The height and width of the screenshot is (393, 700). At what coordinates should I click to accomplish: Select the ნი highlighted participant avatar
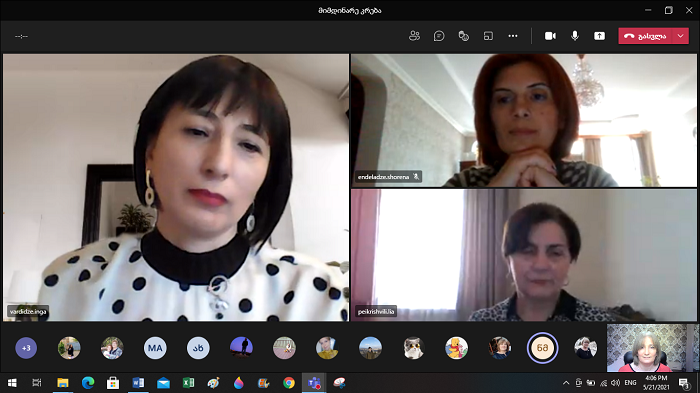coord(542,348)
